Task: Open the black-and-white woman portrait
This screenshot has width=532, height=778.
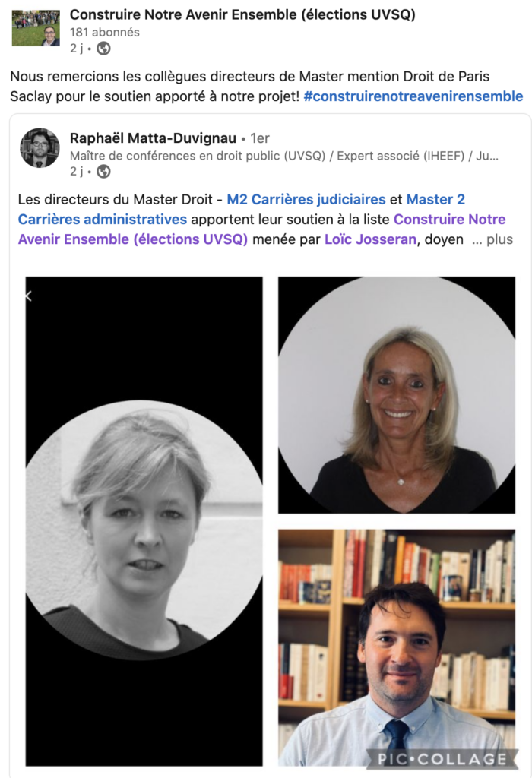Action: pos(144,521)
